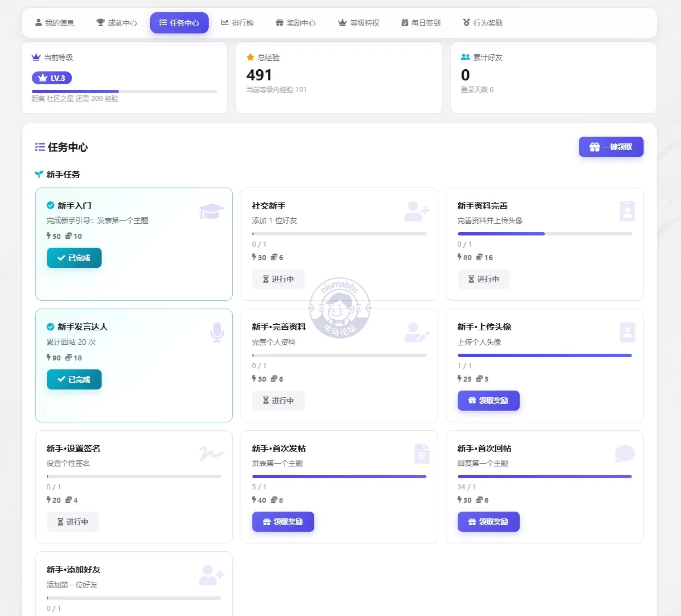
Task: Open 每日签到 tab
Action: (x=421, y=23)
